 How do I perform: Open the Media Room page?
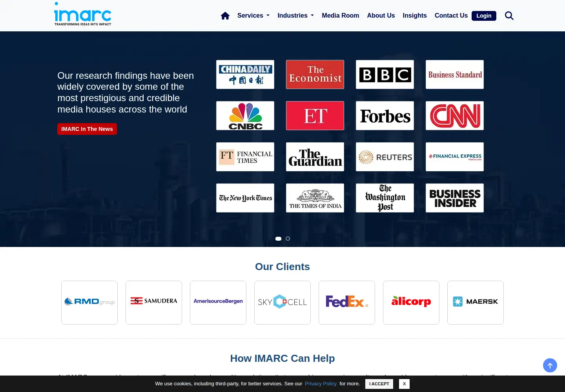pos(341,16)
